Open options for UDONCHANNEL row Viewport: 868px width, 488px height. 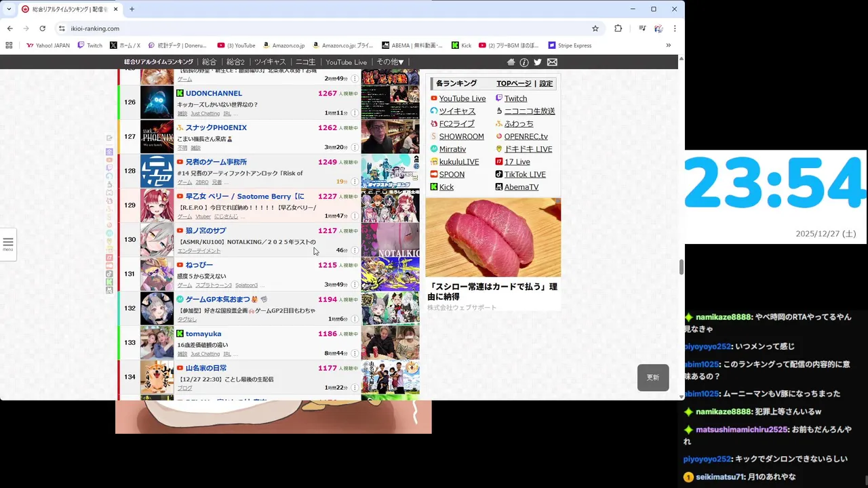[355, 113]
